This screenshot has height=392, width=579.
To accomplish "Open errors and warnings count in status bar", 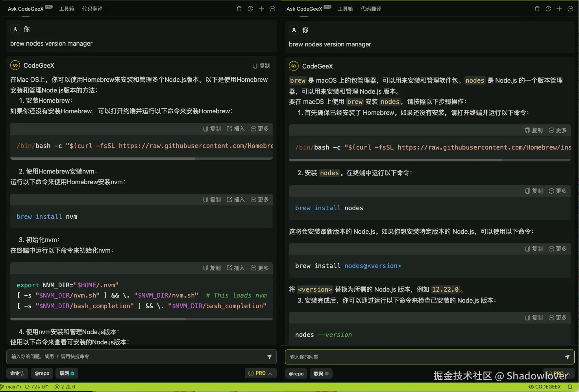I will 65,387.
